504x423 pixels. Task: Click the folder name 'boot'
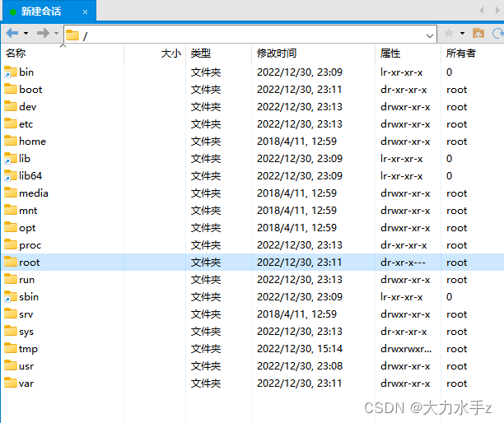(x=30, y=89)
